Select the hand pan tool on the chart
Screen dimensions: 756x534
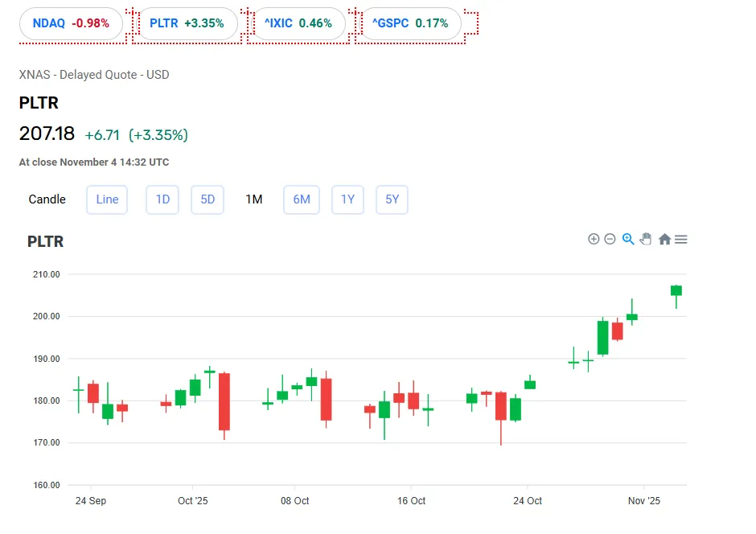point(645,239)
